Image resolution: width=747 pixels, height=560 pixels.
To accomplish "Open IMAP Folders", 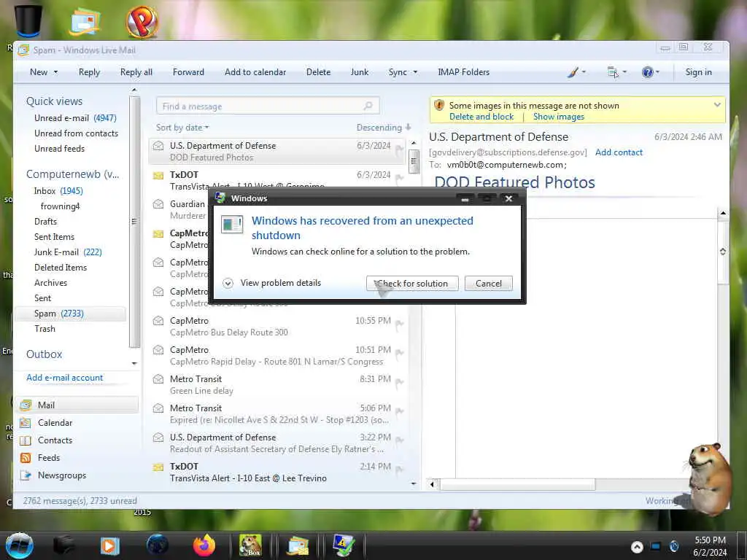I will (x=463, y=72).
